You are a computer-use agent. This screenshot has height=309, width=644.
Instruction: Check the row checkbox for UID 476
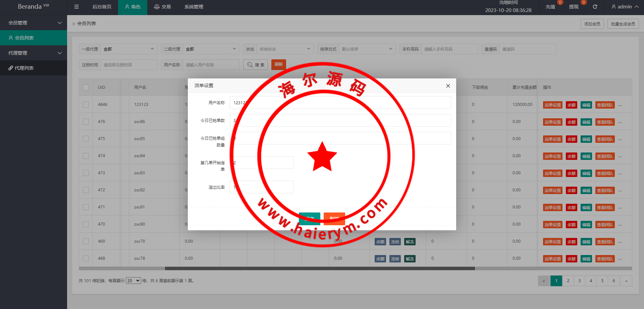86,122
